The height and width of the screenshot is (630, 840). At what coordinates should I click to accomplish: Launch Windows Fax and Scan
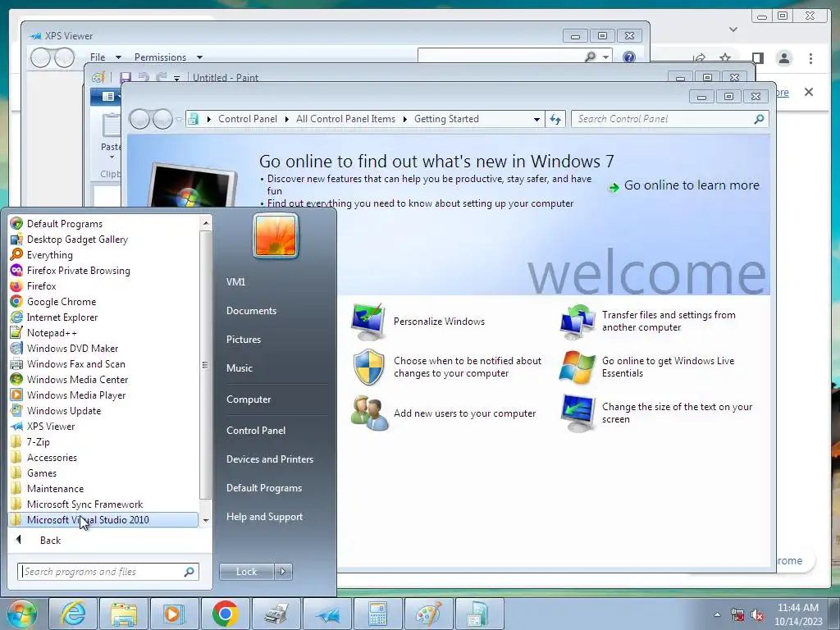pyautogui.click(x=76, y=363)
